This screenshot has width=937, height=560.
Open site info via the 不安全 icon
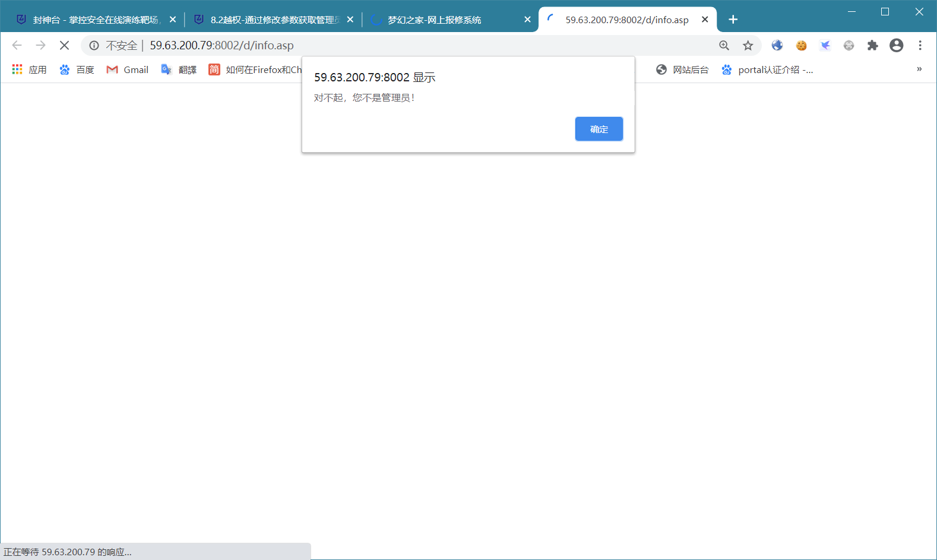(94, 46)
